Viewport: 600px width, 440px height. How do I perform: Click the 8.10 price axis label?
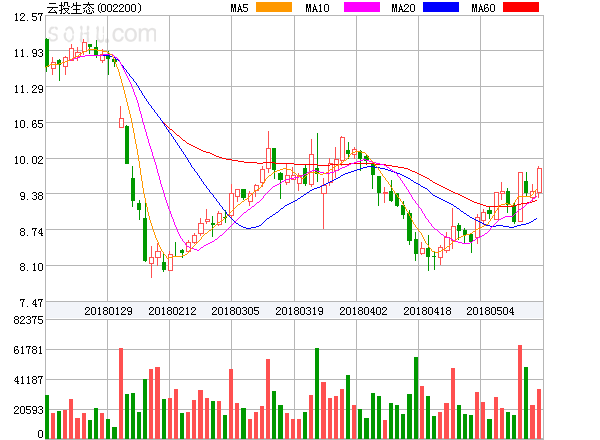(x=31, y=267)
